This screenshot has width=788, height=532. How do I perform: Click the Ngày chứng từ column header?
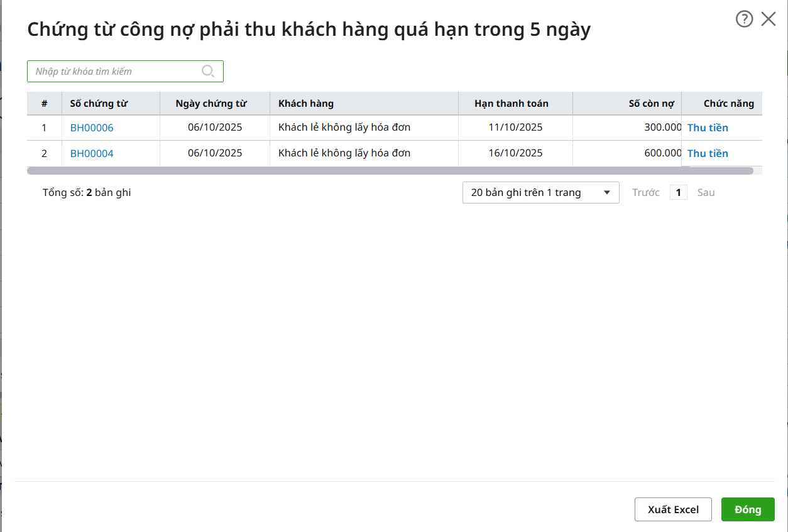[x=211, y=104]
